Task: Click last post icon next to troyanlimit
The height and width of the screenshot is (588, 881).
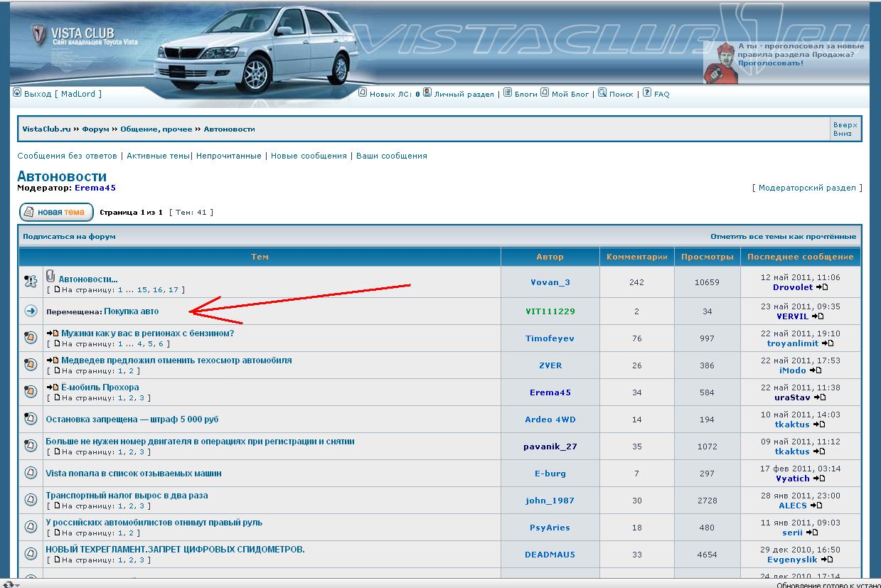Action: (x=828, y=343)
